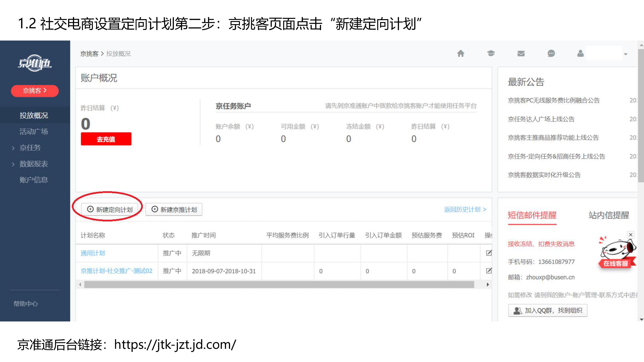Click the user profile avatar icon
This screenshot has width=644, height=362.
click(581, 53)
